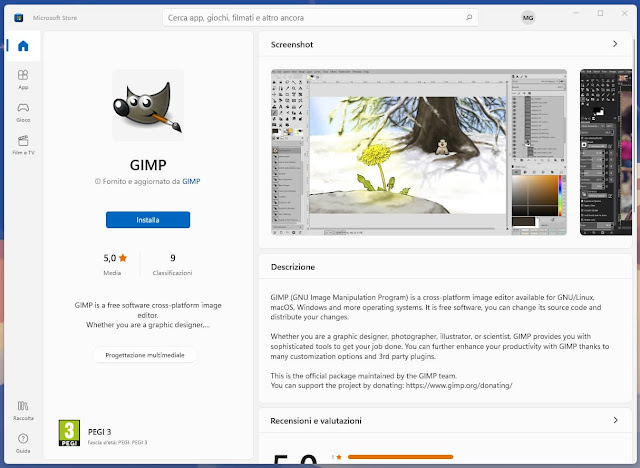Open the second dark-theme screenshot thumbnail
The image size is (640, 468).
point(606,152)
